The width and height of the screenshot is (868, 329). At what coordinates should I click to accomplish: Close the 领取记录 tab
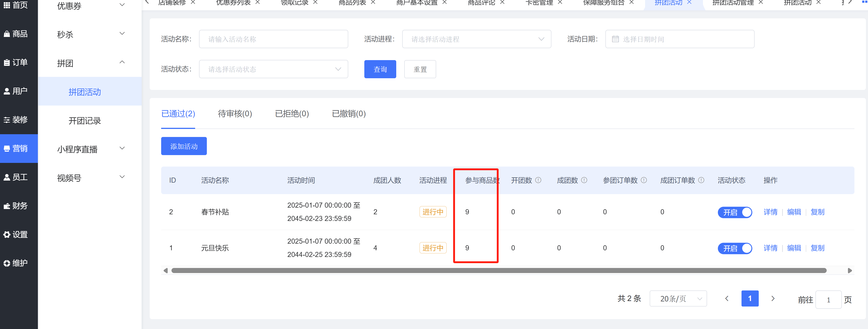315,2
